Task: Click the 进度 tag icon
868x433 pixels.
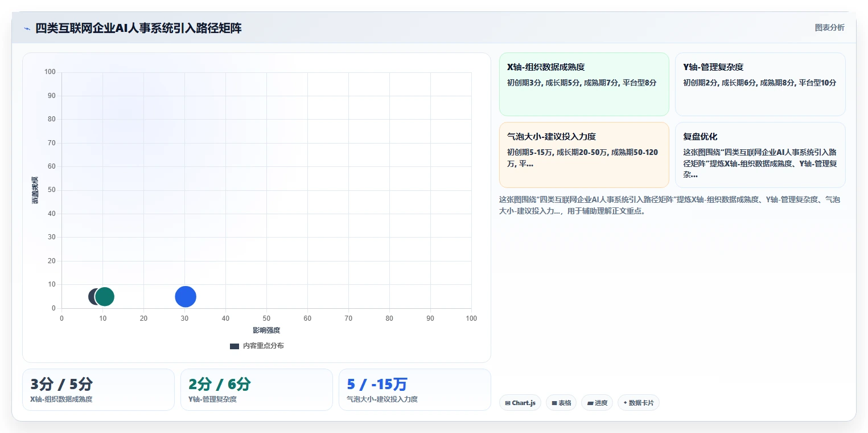Action: click(x=590, y=403)
